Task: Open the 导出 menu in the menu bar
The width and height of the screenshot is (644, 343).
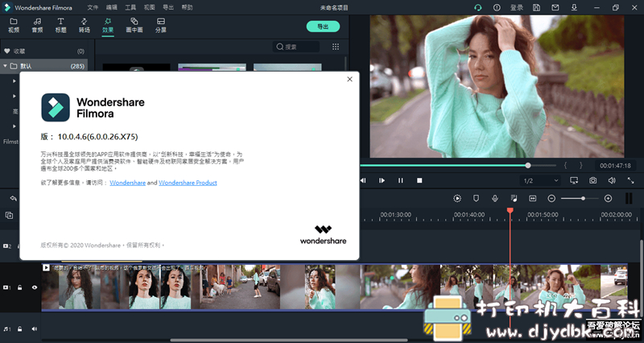Action: point(168,7)
